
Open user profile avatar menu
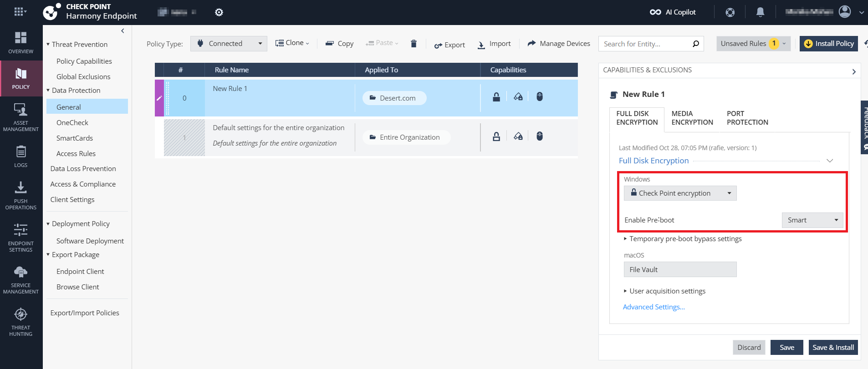click(x=845, y=11)
